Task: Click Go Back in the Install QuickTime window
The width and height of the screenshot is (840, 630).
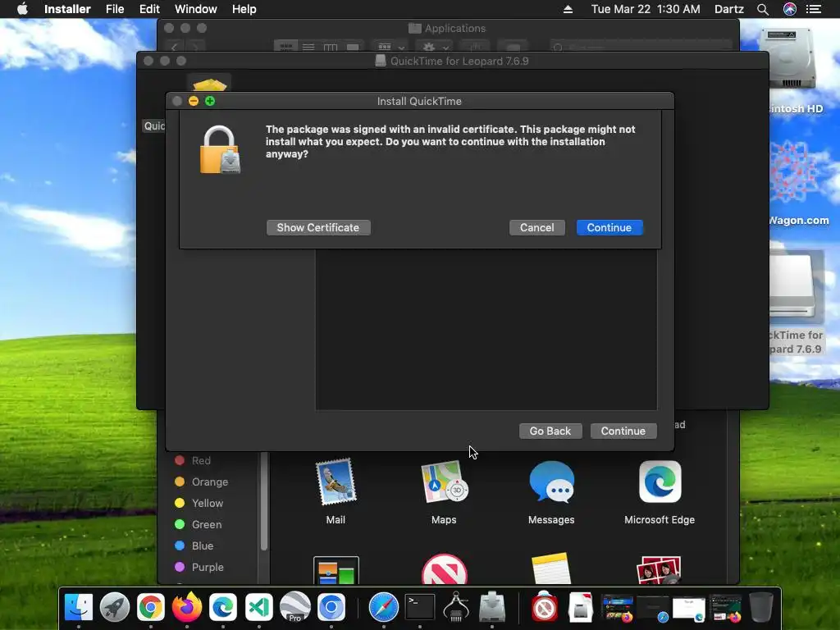Action: tap(550, 431)
